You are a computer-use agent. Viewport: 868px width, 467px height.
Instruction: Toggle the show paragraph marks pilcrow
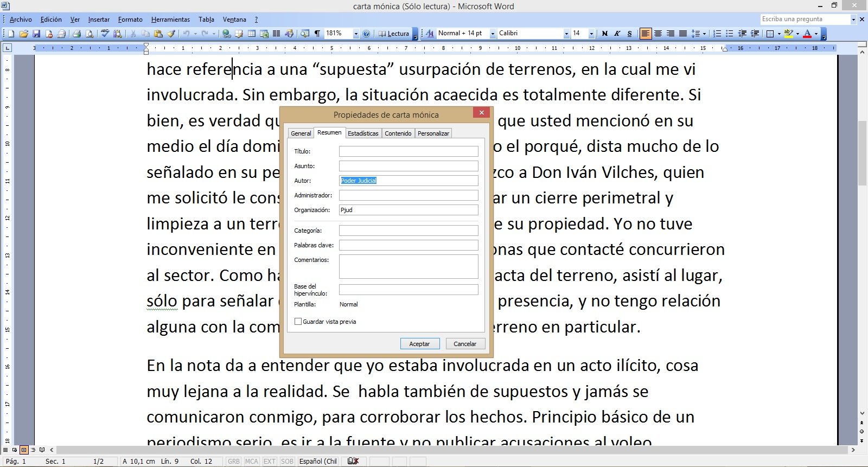317,34
